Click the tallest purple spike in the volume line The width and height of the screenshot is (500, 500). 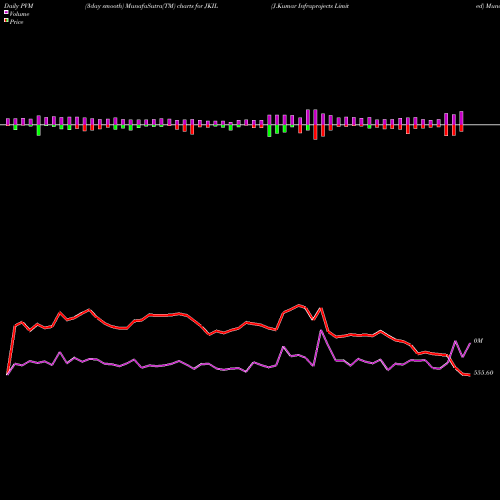[321, 331]
